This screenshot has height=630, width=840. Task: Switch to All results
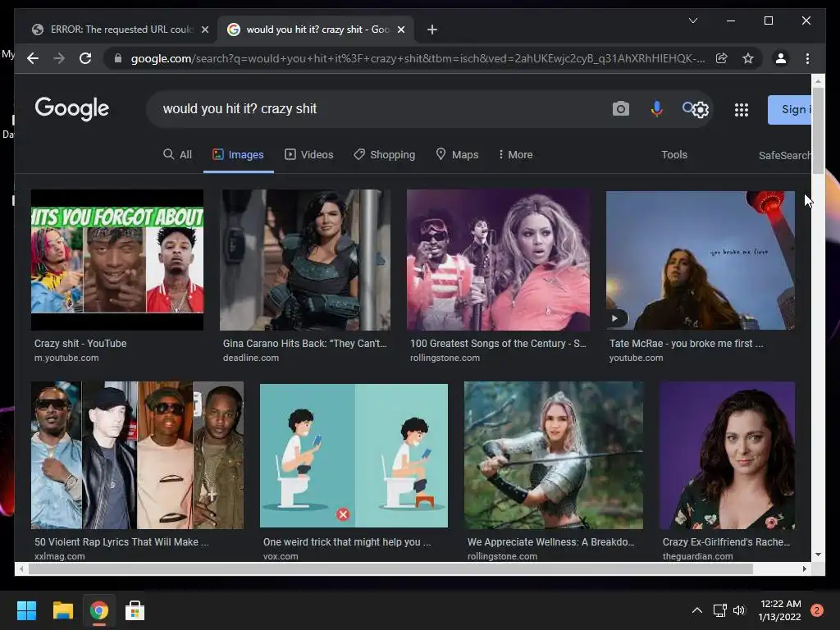pyautogui.click(x=177, y=155)
